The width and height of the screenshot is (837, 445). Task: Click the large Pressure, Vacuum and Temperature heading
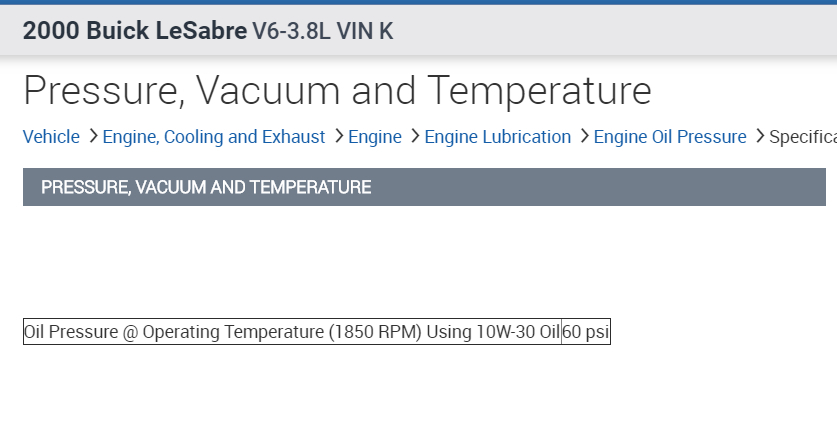pyautogui.click(x=337, y=90)
